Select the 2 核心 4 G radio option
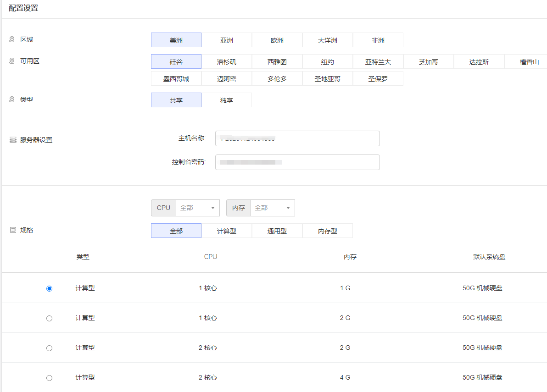 50,378
